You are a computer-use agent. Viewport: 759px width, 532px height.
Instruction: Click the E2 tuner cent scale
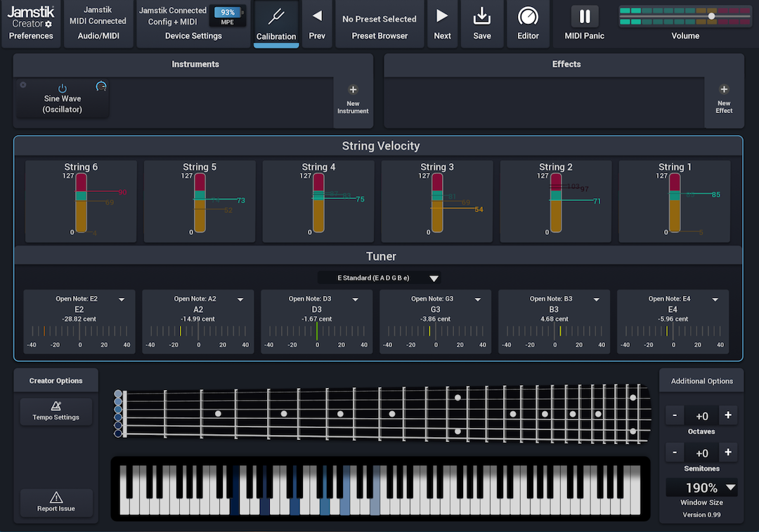pyautogui.click(x=79, y=331)
